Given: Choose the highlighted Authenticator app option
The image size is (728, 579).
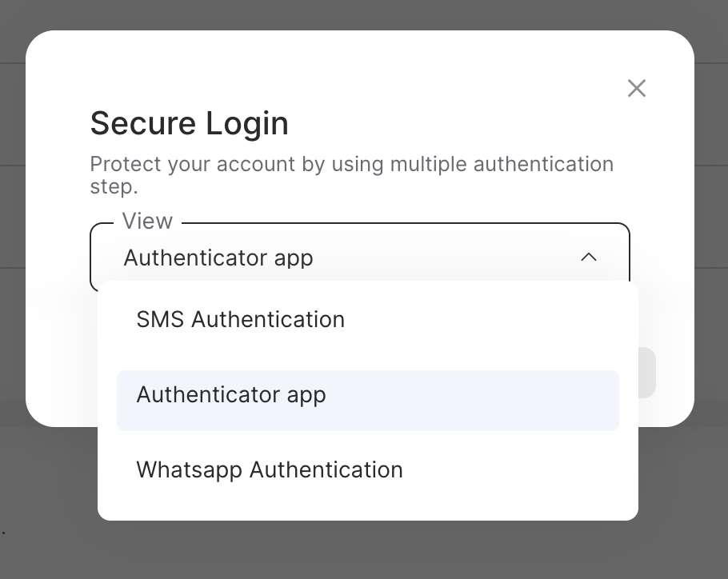Looking at the screenshot, I should [x=231, y=395].
